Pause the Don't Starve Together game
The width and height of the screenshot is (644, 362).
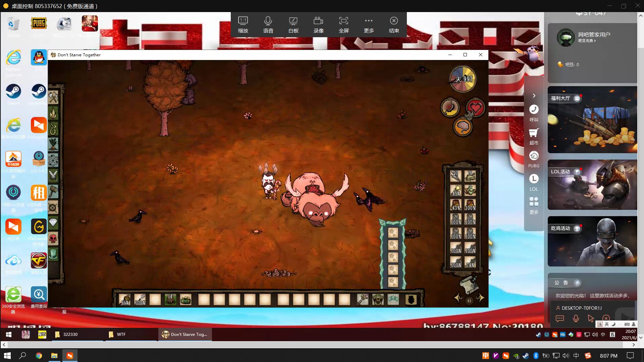pos(469,301)
